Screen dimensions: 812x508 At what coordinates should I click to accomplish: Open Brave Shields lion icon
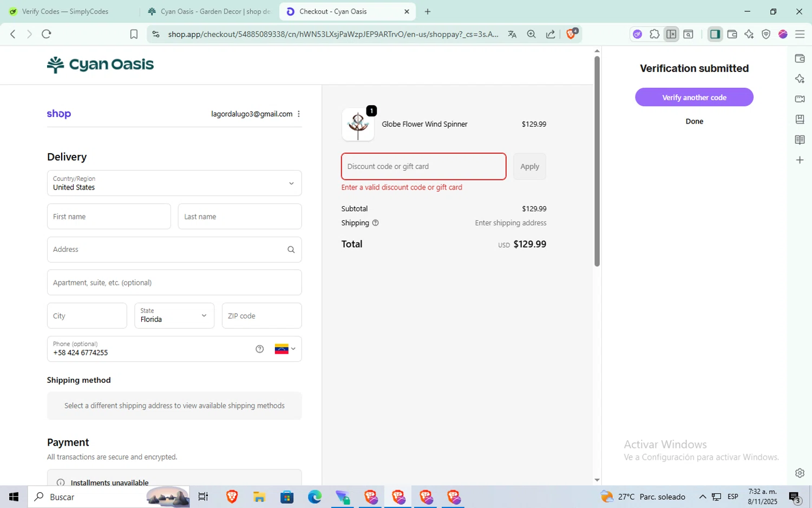[x=572, y=34]
